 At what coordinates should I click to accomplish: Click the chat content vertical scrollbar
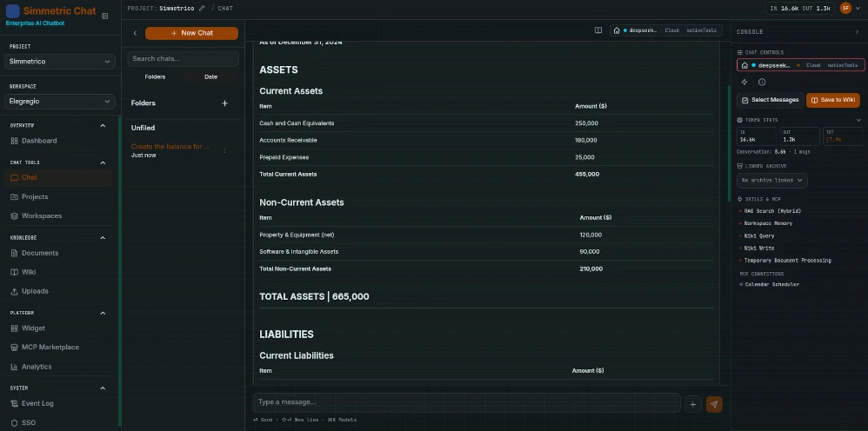729,143
